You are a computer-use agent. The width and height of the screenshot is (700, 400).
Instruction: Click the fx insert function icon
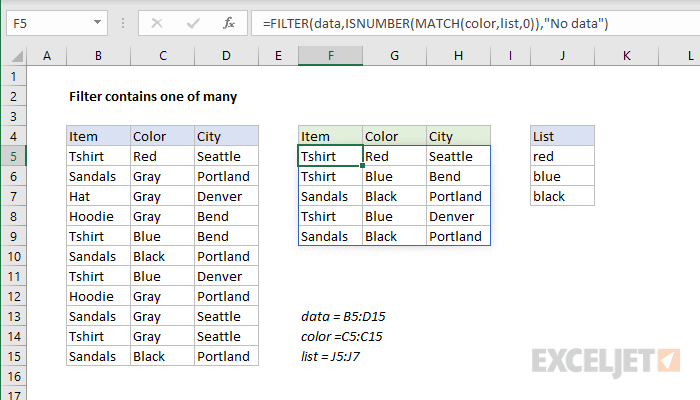click(229, 22)
